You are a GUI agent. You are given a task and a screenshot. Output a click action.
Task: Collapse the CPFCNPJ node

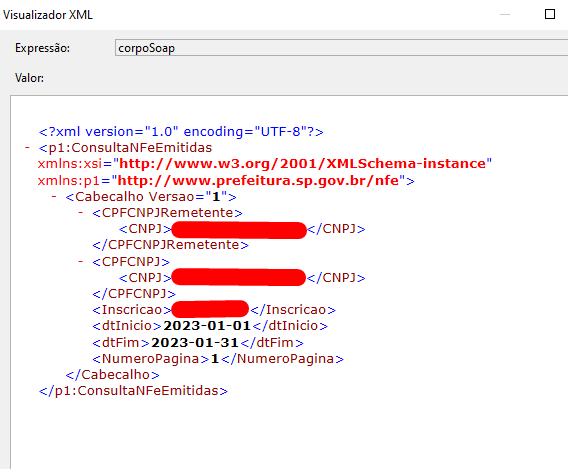click(81, 261)
